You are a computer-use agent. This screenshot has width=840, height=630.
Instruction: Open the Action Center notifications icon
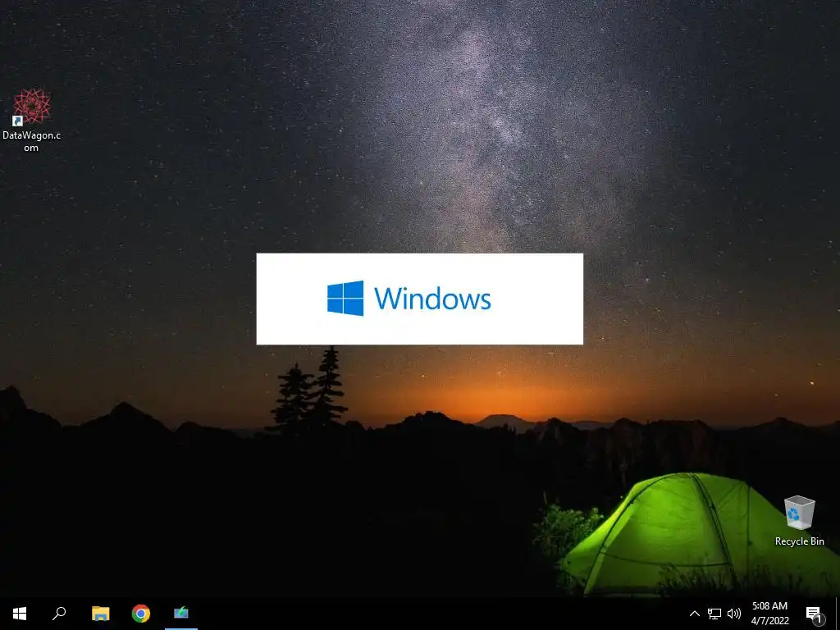point(815,614)
